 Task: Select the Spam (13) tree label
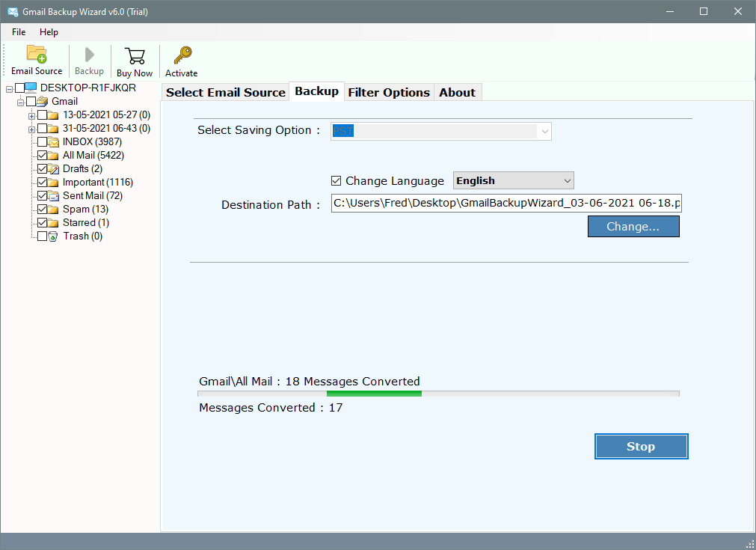click(x=85, y=210)
